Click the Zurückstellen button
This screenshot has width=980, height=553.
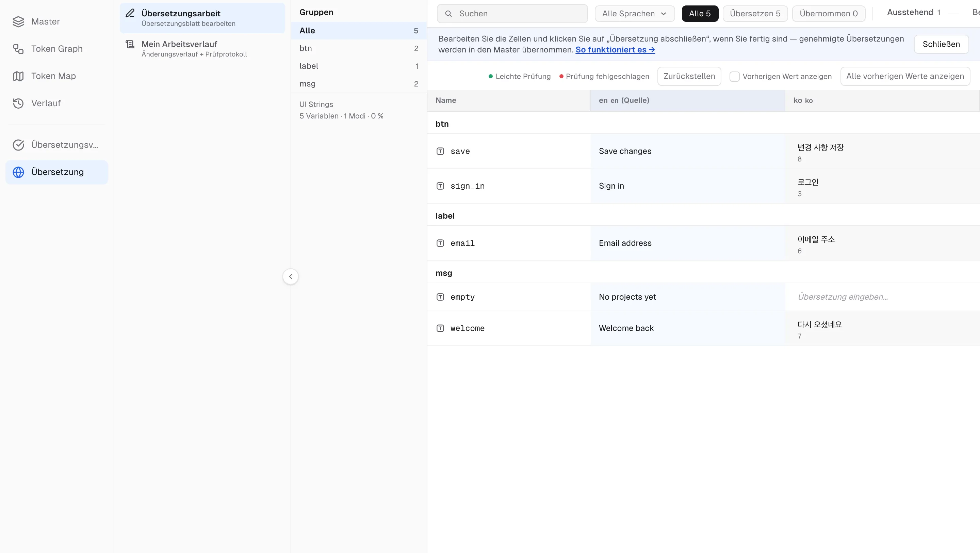689,76
